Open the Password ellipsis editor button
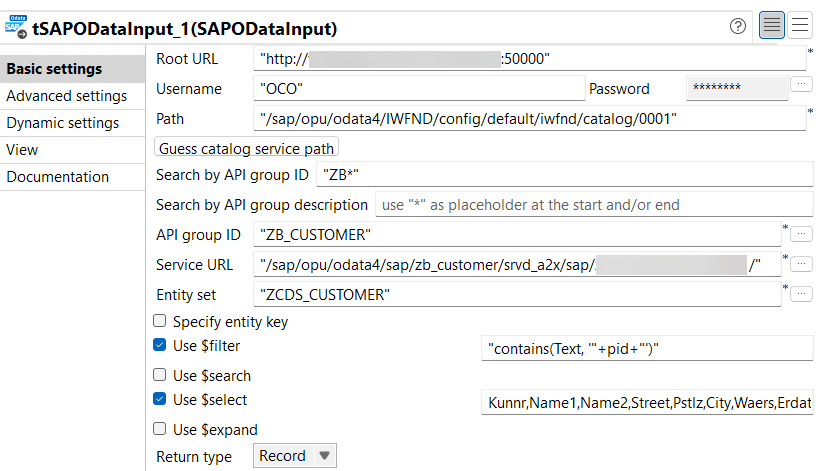The image size is (816, 471). click(x=801, y=85)
